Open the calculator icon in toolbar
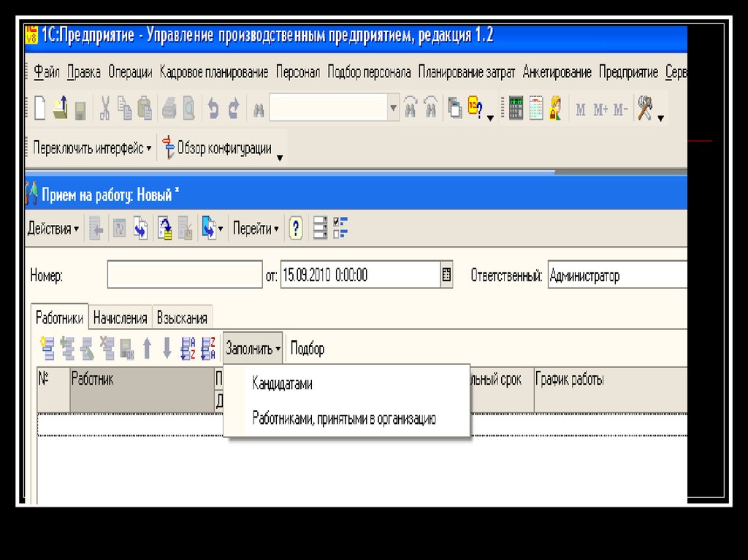The image size is (748, 560). tap(516, 109)
